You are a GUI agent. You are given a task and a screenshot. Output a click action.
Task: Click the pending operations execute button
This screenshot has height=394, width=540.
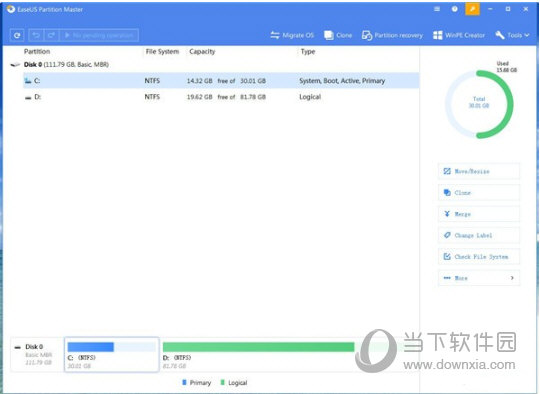click(100, 35)
